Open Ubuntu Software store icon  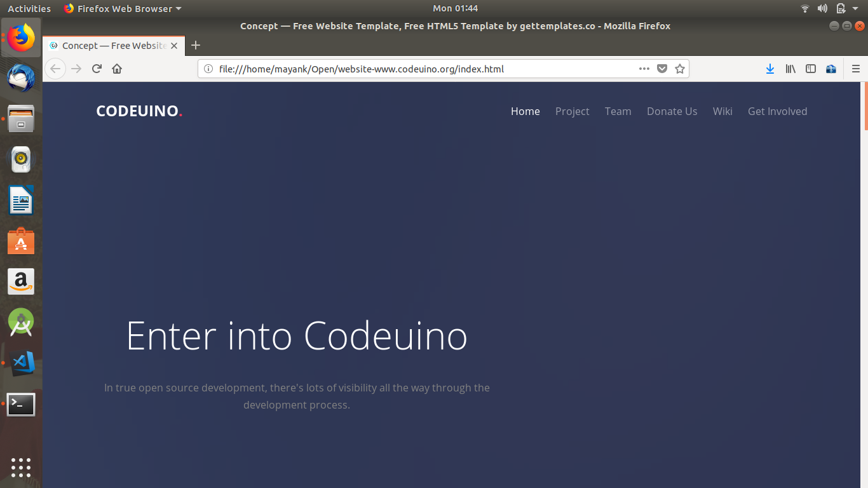[21, 241]
